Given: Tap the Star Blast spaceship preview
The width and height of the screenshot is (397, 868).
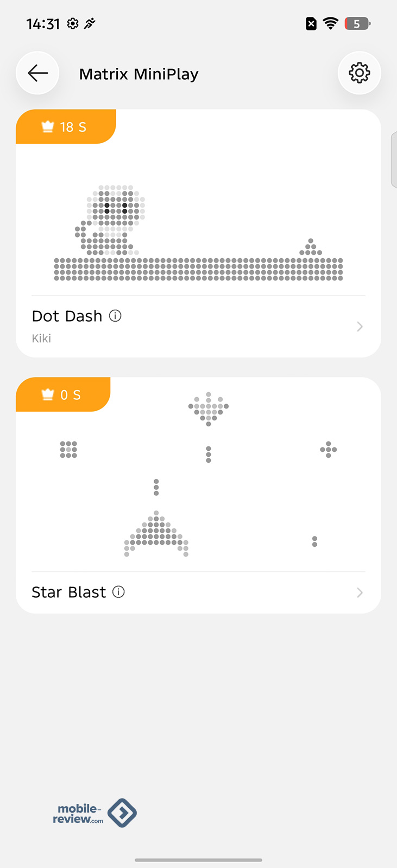Looking at the screenshot, I should (156, 533).
